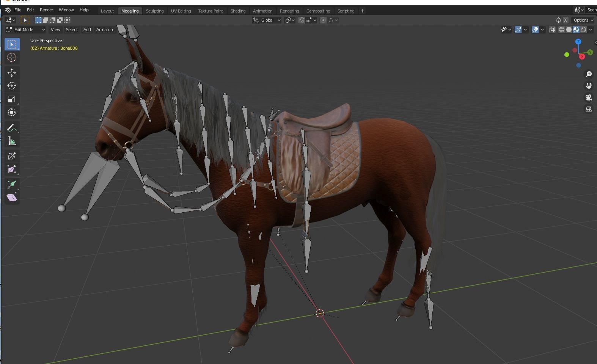The image size is (597, 364).
Task: Pick the Extrude bone tool
Action: click(12, 184)
